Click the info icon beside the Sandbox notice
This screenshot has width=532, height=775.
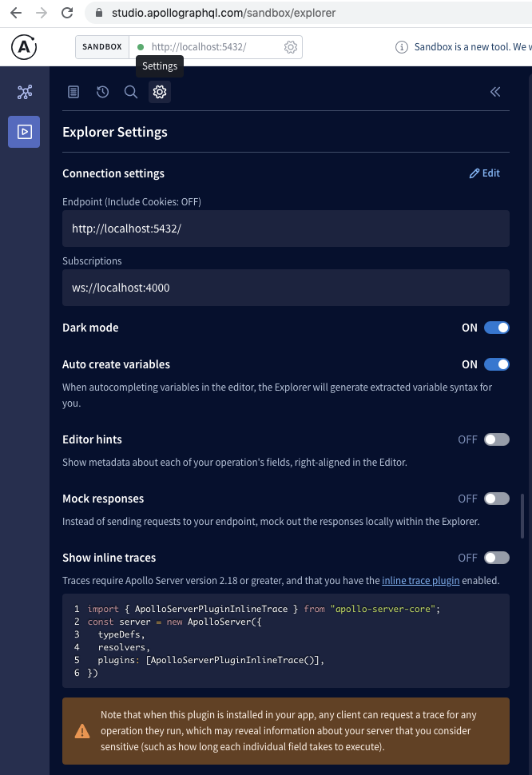click(400, 46)
